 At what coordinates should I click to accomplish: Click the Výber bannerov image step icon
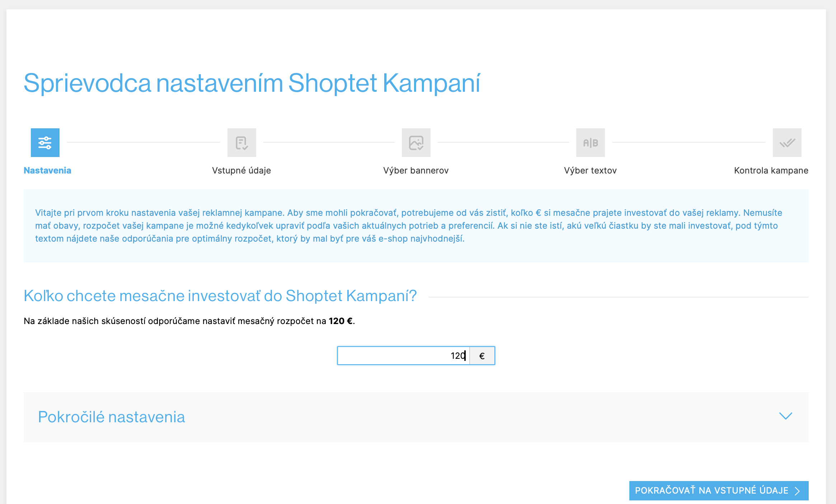416,143
